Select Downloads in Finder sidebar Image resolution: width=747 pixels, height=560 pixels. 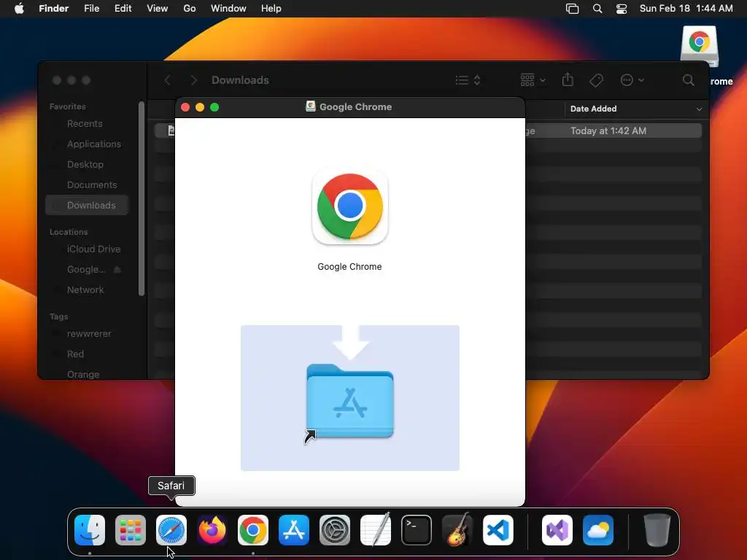pyautogui.click(x=87, y=205)
